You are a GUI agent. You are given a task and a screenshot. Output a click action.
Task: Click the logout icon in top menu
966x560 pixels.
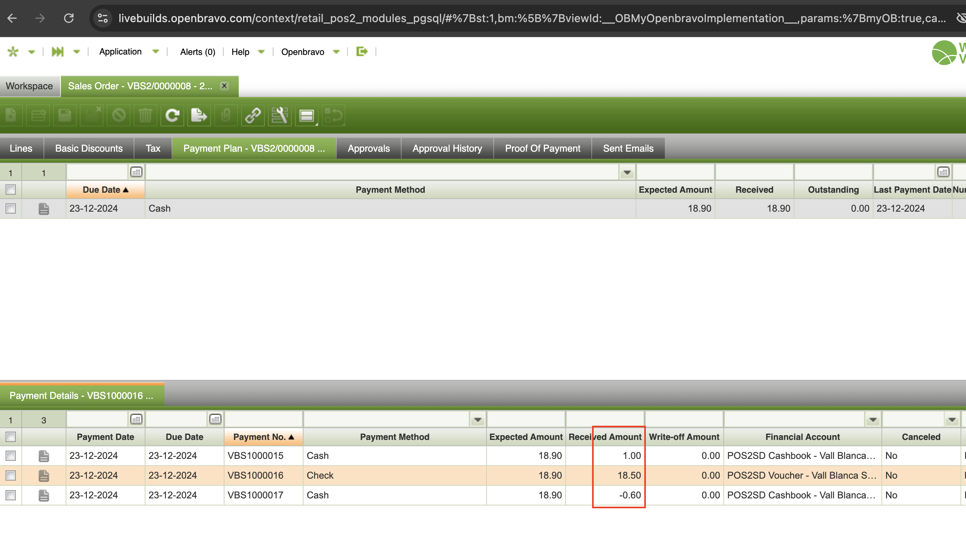362,51
